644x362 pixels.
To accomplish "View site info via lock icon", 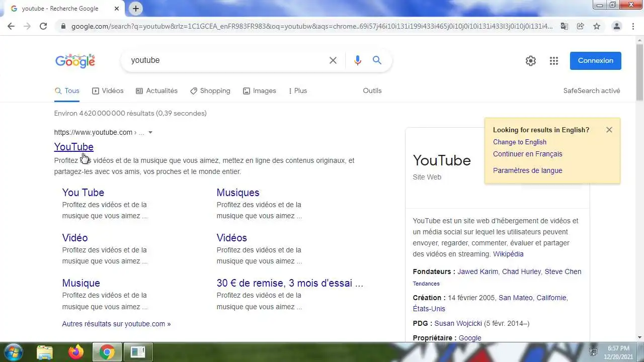I will (63, 26).
